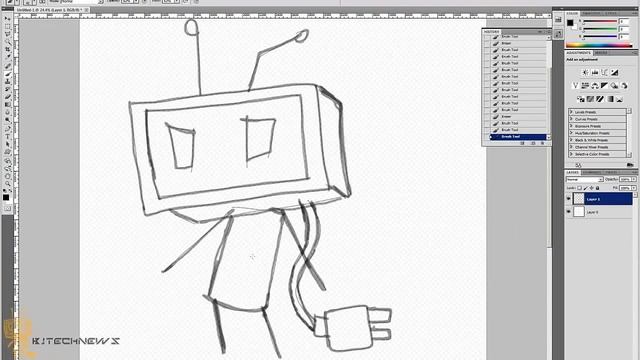
Task: Open the Layers tab
Action: 573,172
